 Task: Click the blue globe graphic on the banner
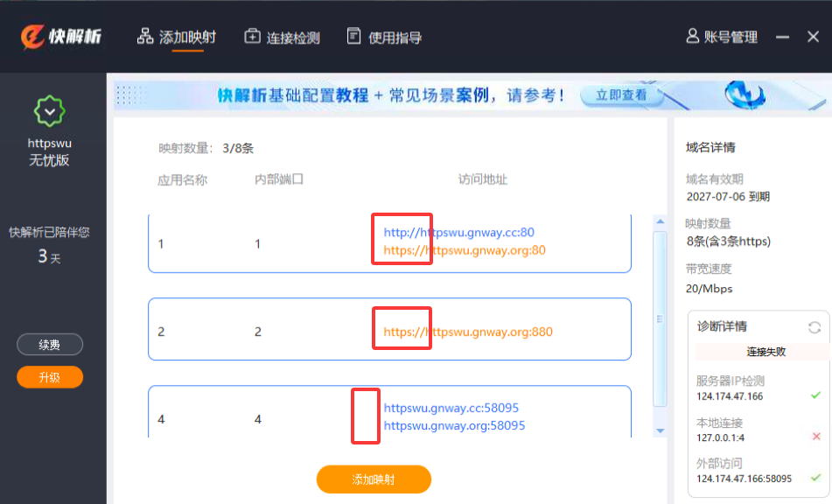pos(745,95)
